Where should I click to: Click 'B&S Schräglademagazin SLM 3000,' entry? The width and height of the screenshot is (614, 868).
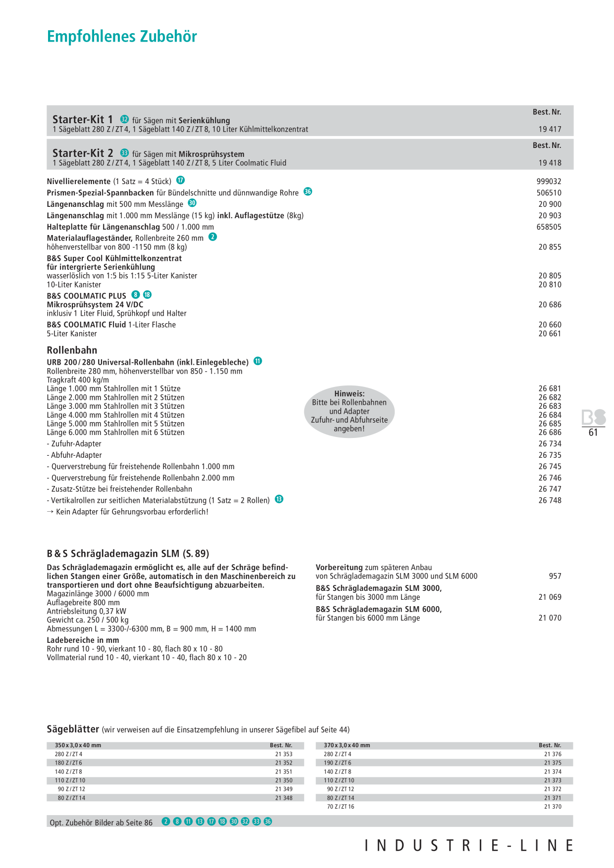[x=379, y=588]
